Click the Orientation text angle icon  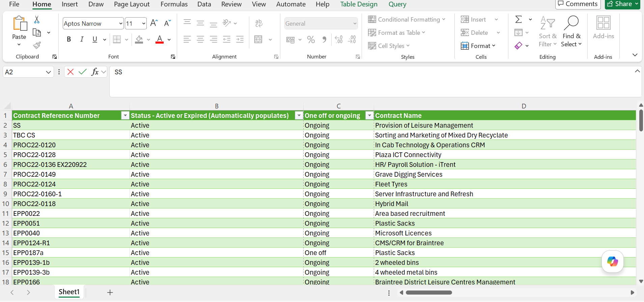[227, 23]
